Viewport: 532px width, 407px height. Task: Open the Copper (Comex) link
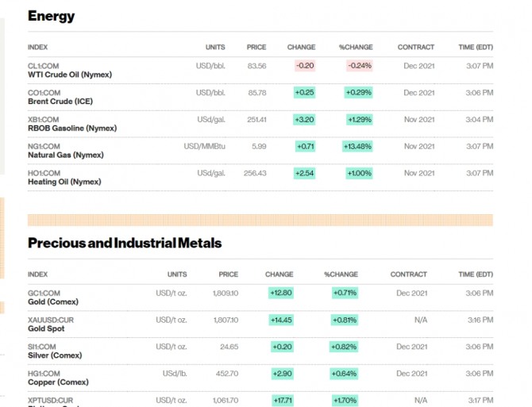tap(56, 382)
